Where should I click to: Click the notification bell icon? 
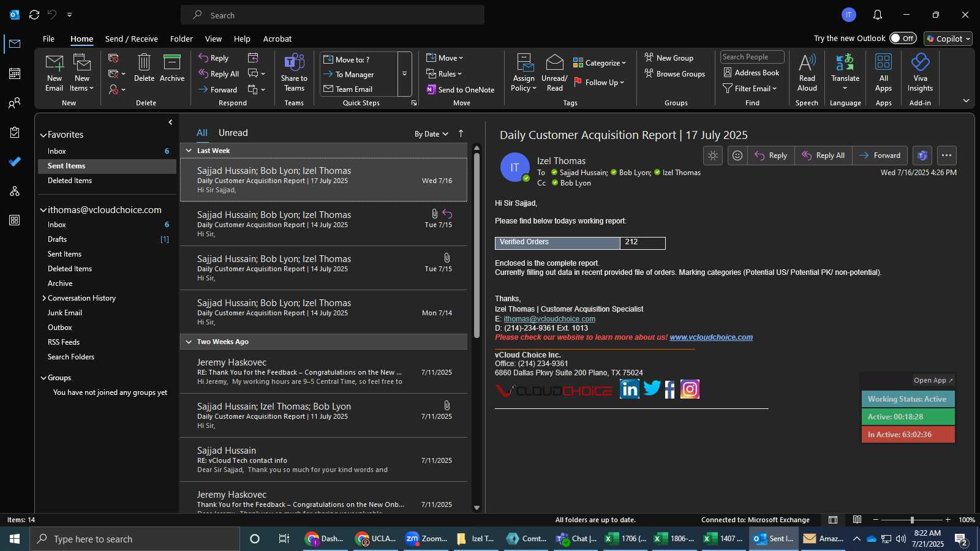tap(878, 15)
